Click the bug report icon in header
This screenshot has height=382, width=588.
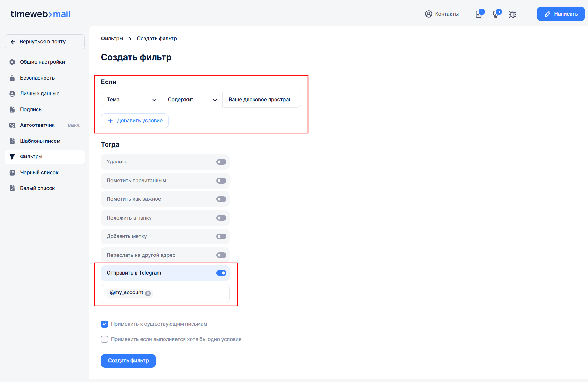coord(513,14)
